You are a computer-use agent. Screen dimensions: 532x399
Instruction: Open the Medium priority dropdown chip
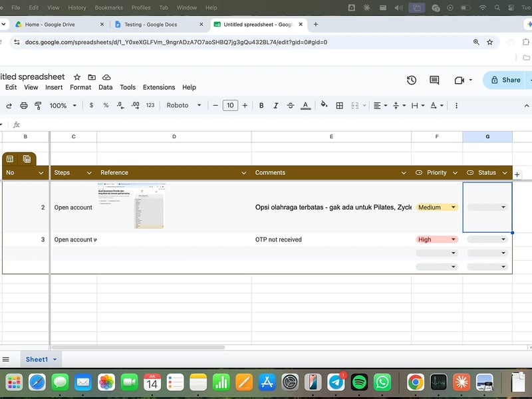[x=437, y=207]
